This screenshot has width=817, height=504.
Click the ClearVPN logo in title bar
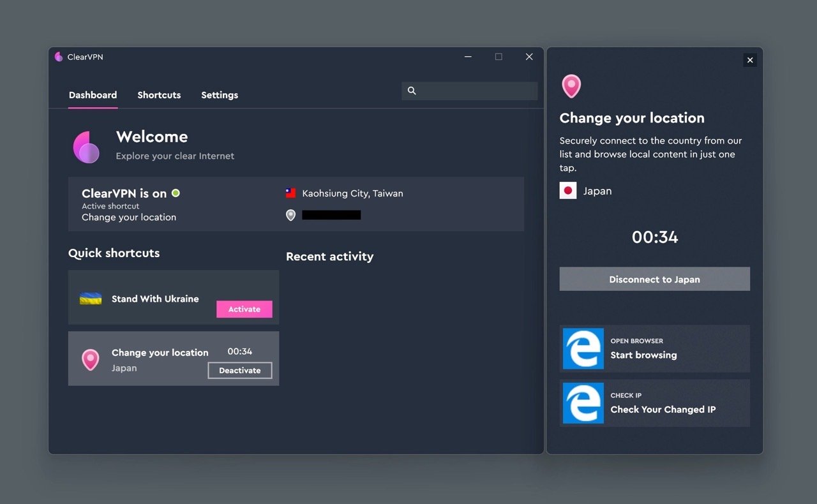(59, 57)
